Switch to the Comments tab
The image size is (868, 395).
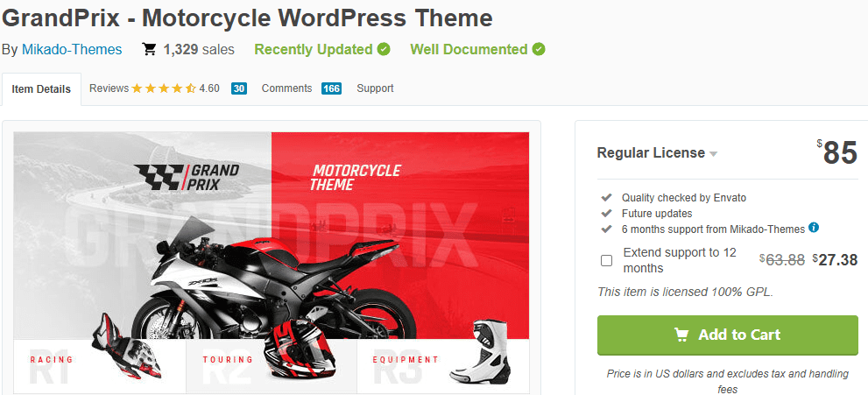pyautogui.click(x=286, y=88)
